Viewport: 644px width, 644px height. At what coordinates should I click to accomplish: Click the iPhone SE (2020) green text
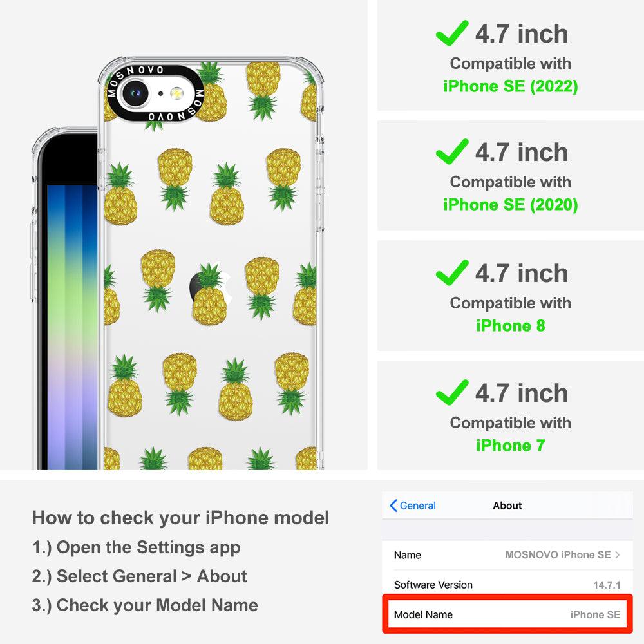click(511, 205)
